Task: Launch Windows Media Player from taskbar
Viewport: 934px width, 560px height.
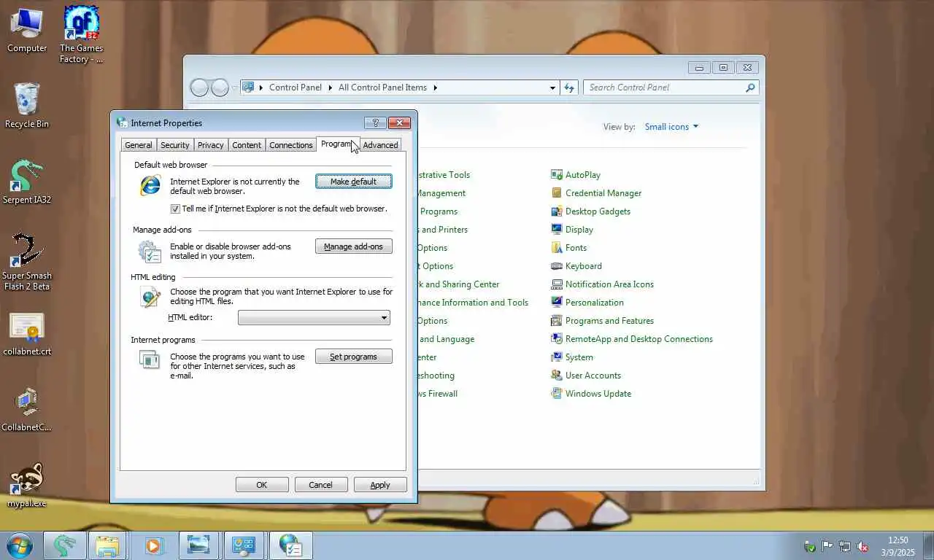Action: tap(153, 545)
